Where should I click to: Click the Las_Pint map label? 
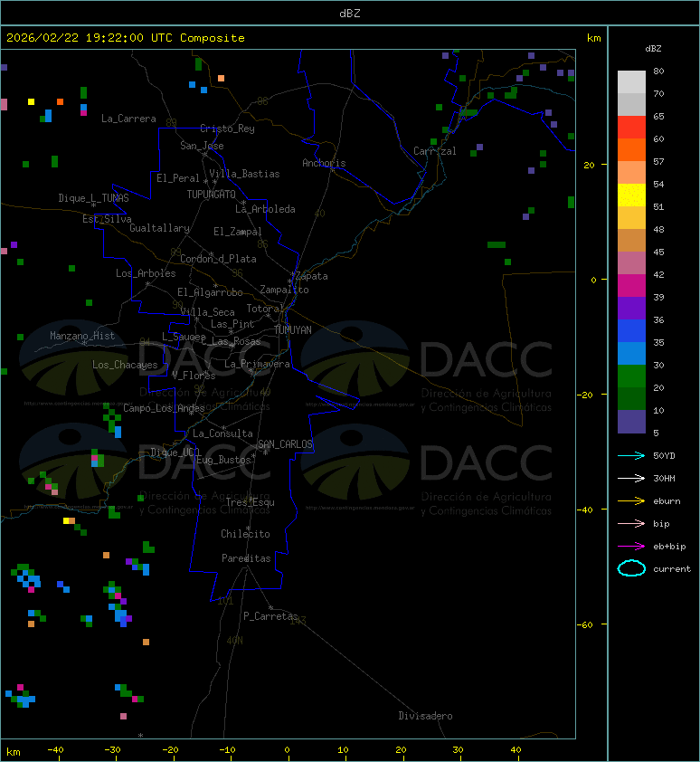pyautogui.click(x=232, y=324)
